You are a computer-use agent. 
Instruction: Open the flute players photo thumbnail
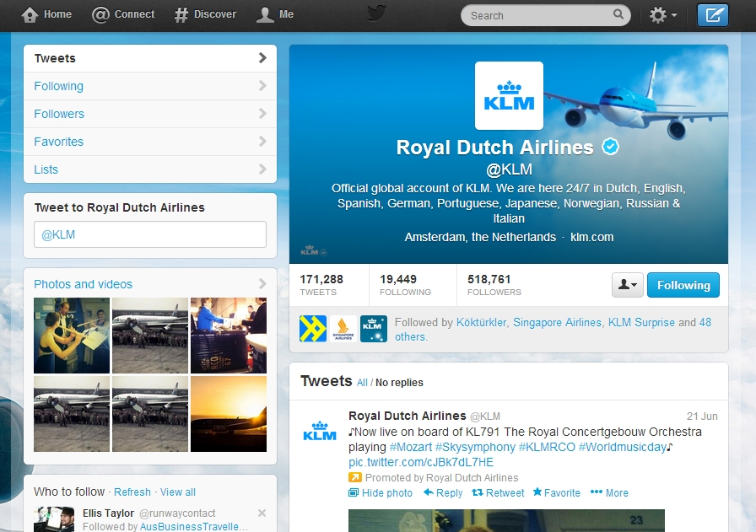[x=72, y=336]
